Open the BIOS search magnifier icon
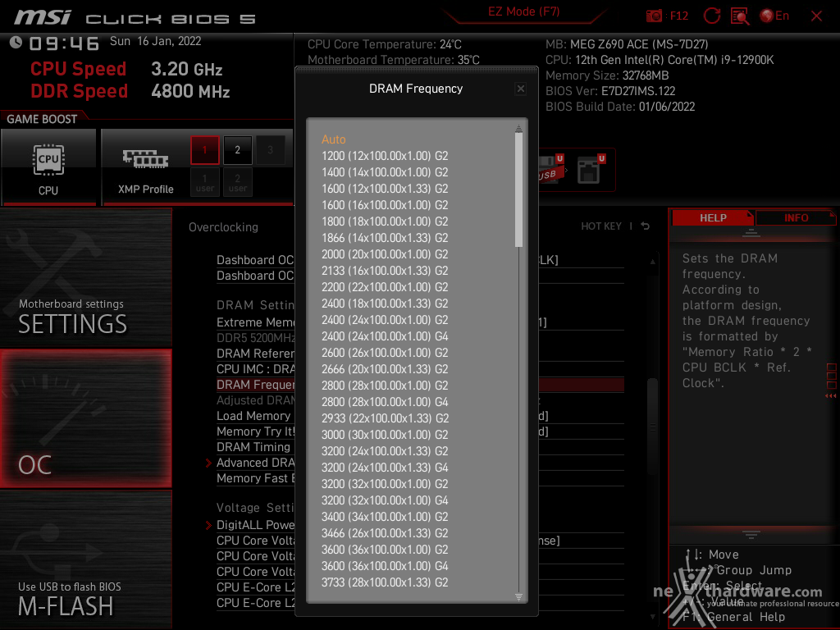Screen dimensions: 840x630 (740, 16)
